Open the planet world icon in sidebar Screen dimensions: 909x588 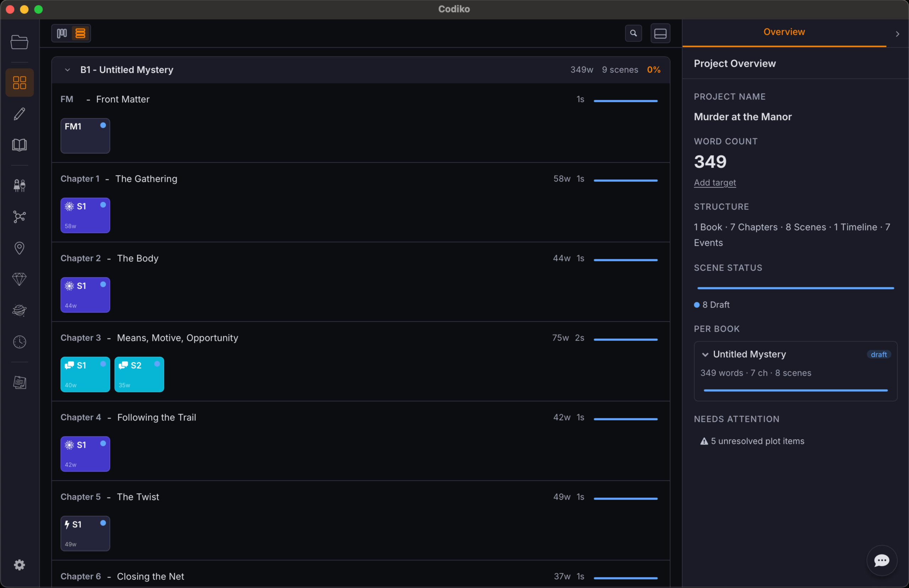pos(20,310)
